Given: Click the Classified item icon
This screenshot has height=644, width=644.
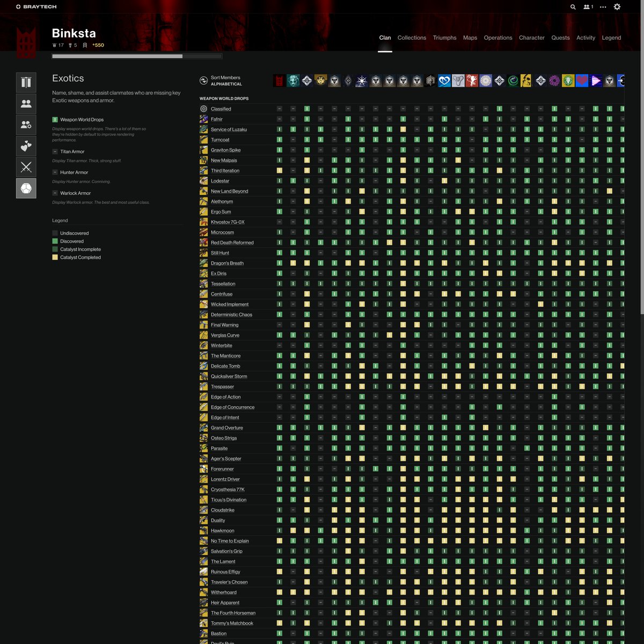Looking at the screenshot, I should pyautogui.click(x=204, y=109).
